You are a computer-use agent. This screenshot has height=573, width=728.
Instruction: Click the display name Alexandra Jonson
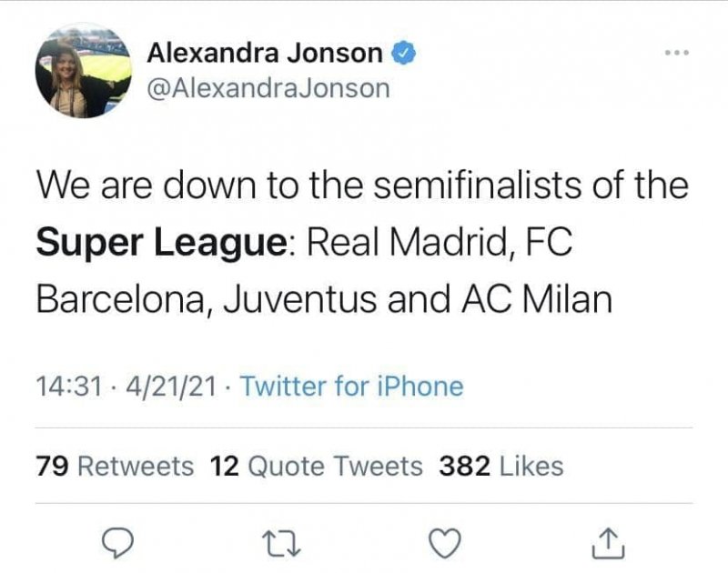point(265,53)
